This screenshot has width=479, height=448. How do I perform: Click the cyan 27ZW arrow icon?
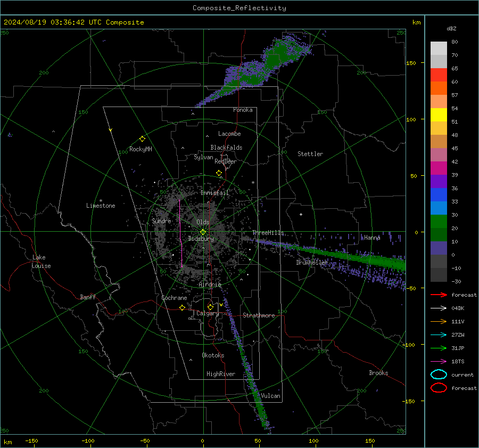pyautogui.click(x=439, y=335)
